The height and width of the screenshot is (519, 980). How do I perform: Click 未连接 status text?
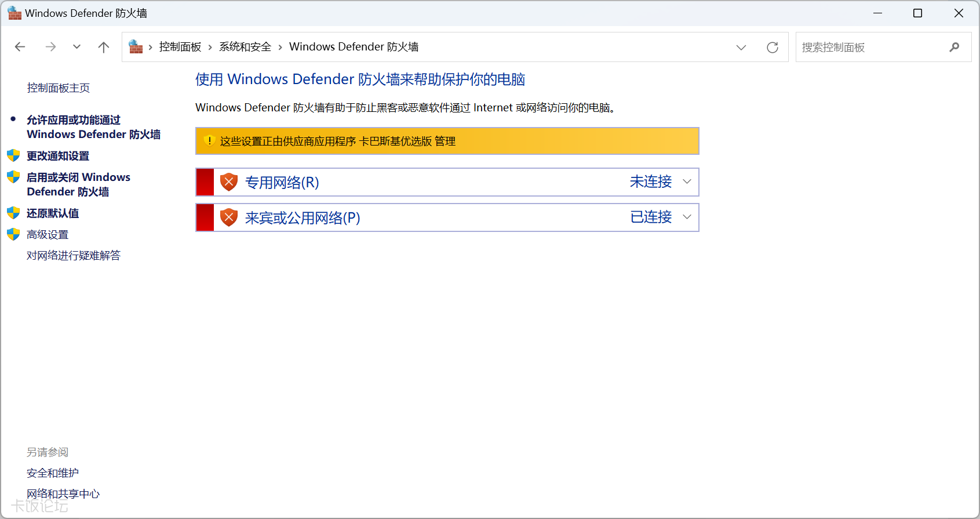651,182
